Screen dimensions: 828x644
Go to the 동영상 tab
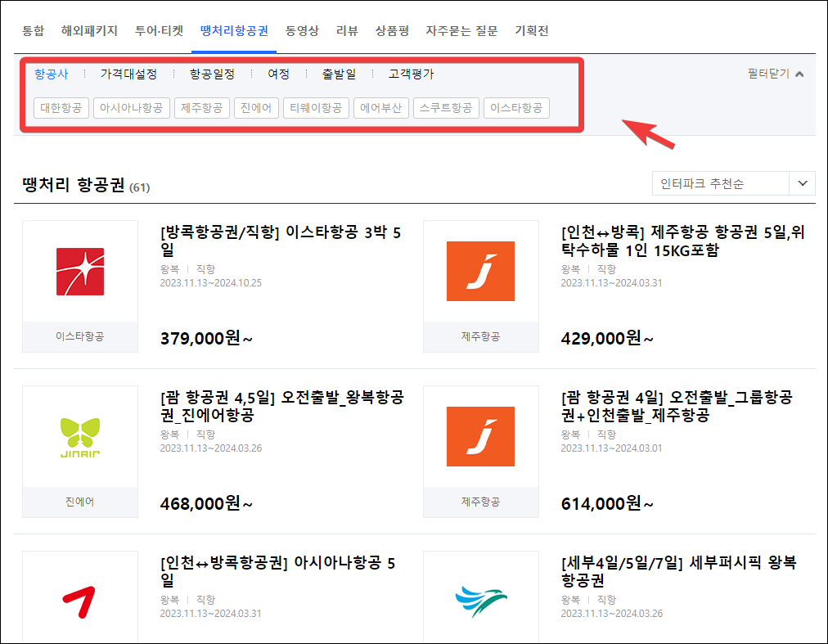(302, 30)
